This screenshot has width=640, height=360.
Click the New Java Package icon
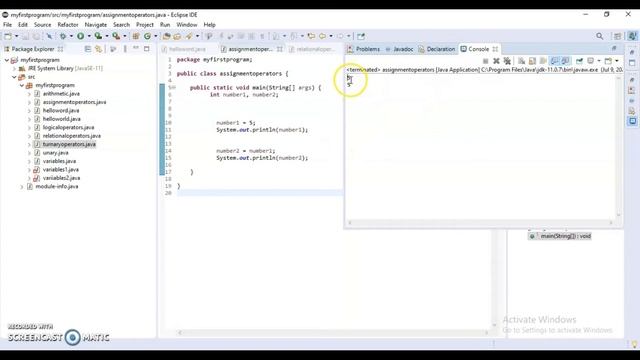point(136,36)
